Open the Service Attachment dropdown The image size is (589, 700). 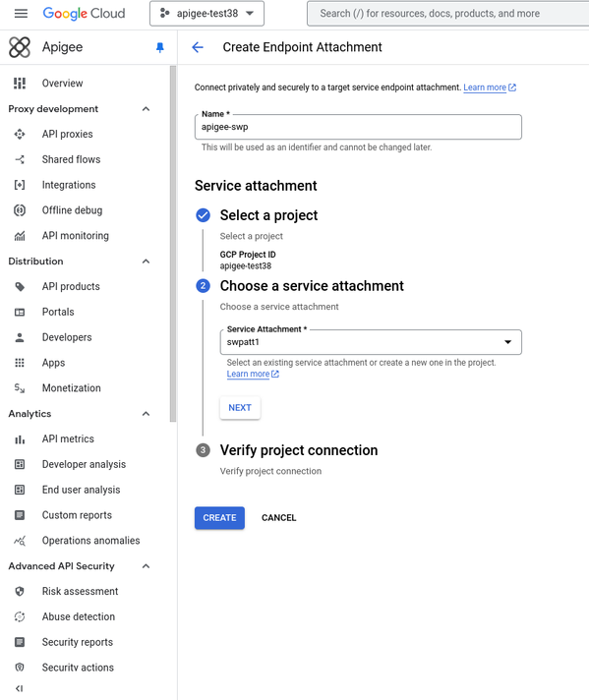point(371,342)
